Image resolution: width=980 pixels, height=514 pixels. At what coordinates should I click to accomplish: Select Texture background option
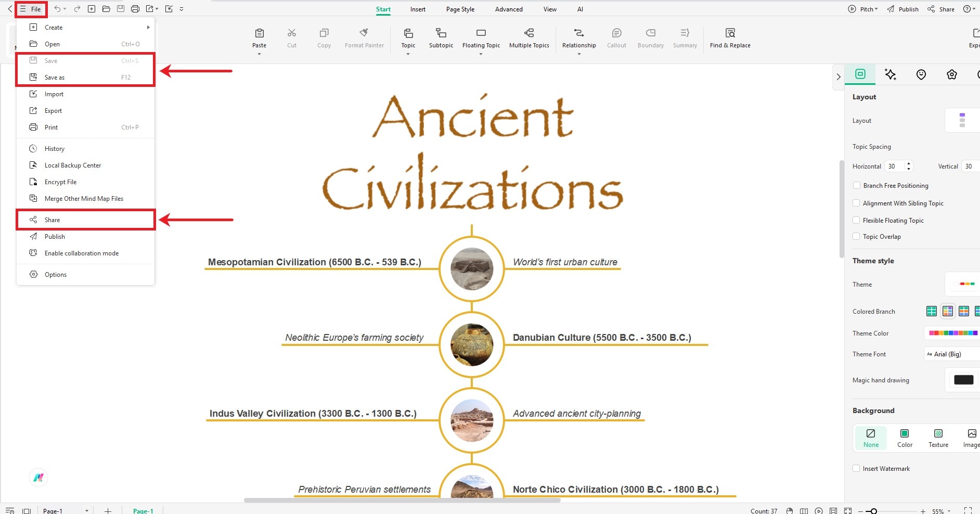click(938, 438)
